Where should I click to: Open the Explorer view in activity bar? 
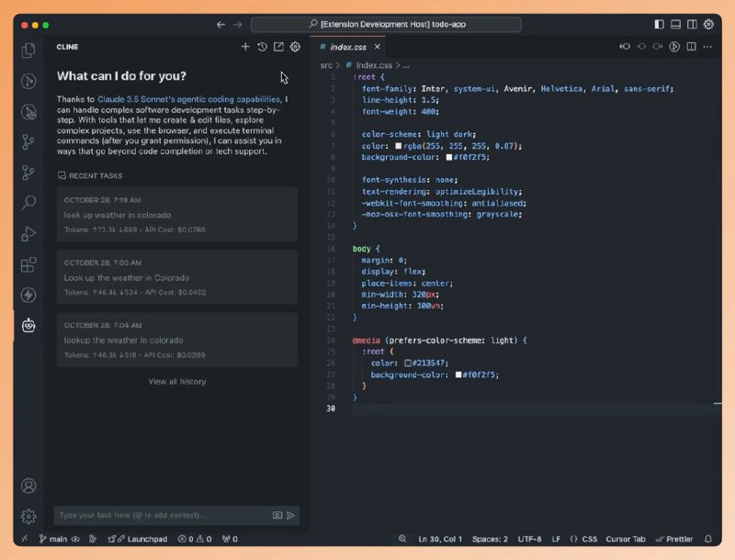(x=28, y=50)
